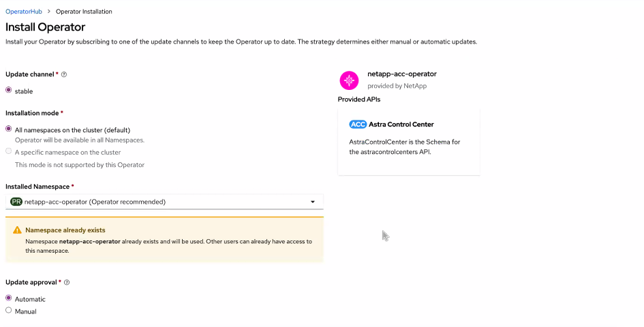Click the green PR project badge
This screenshot has height=327, width=644.
pyautogui.click(x=16, y=202)
